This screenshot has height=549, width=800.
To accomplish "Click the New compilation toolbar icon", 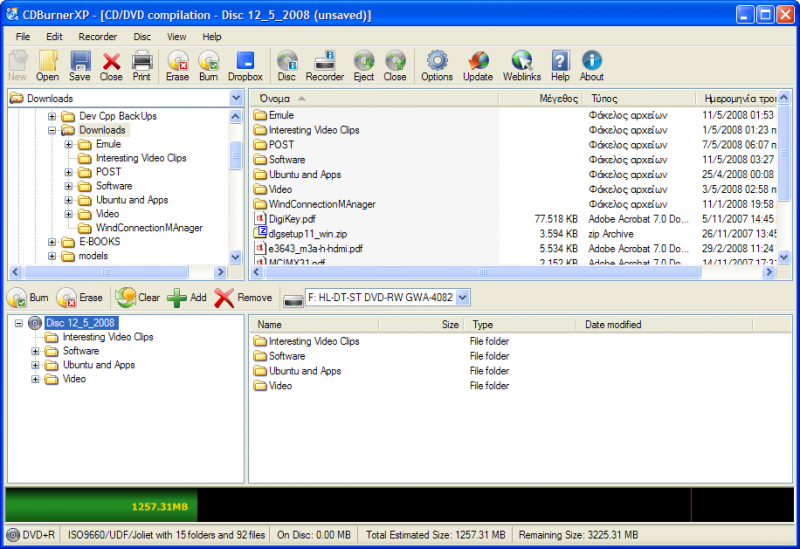I will click(x=17, y=66).
